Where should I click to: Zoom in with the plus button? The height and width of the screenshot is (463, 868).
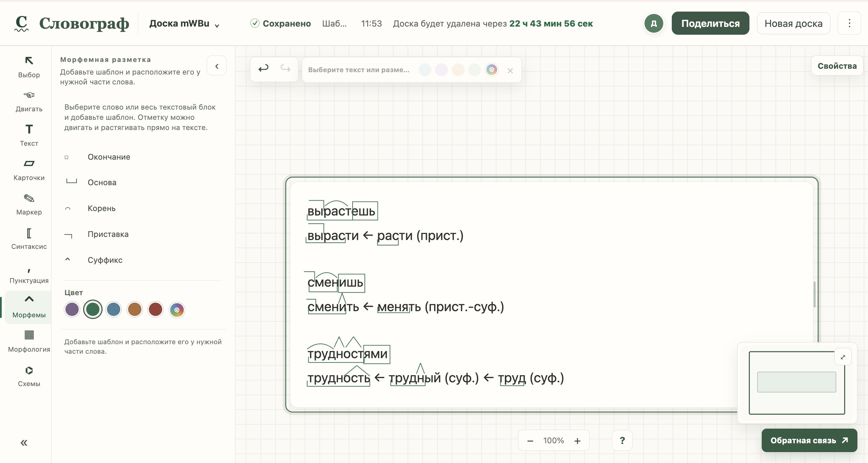click(x=577, y=441)
